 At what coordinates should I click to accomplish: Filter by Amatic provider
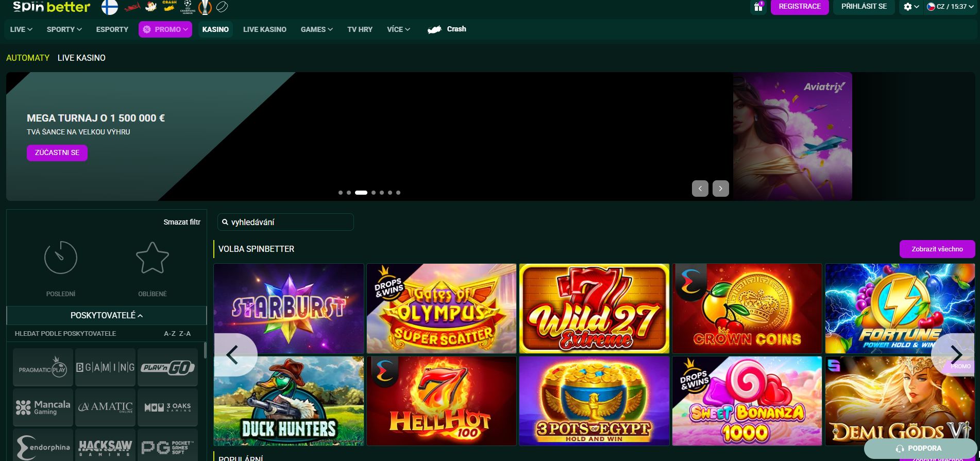[x=105, y=407]
